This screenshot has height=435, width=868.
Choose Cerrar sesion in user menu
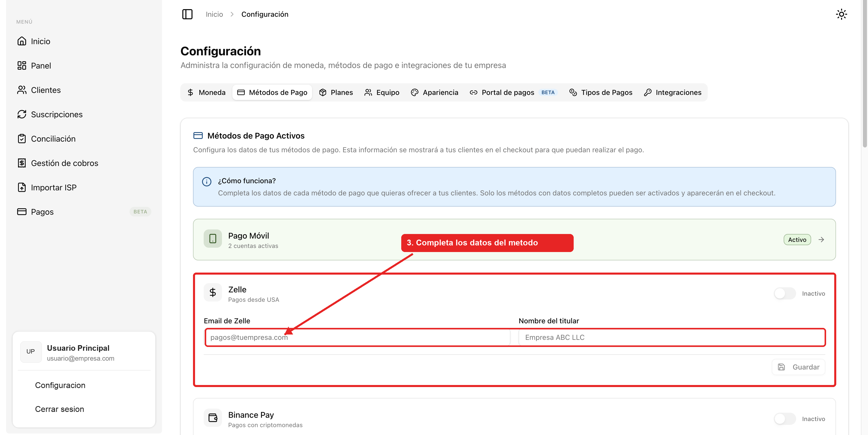[x=60, y=409]
